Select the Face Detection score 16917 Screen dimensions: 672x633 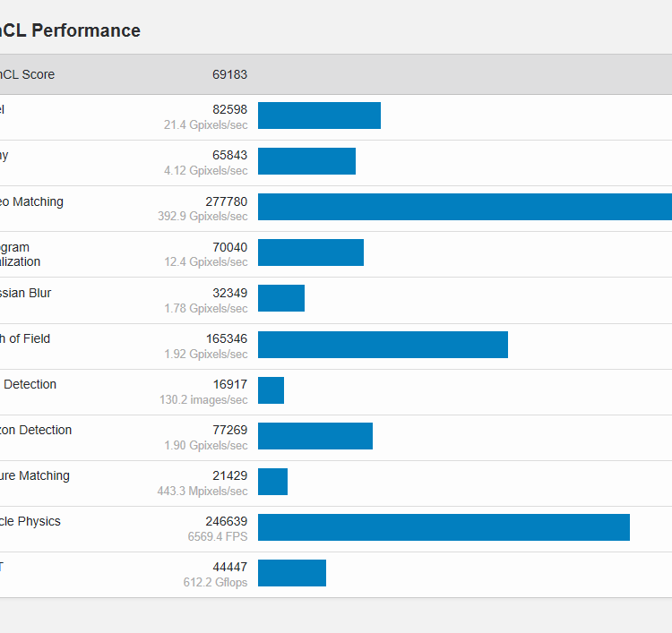(229, 384)
